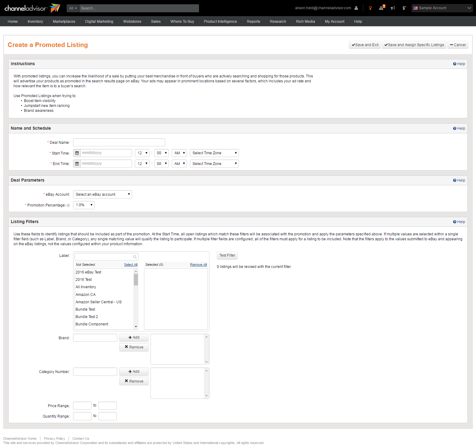This screenshot has width=476, height=448.
Task: Open the Marketplaces menu
Action: click(64, 22)
